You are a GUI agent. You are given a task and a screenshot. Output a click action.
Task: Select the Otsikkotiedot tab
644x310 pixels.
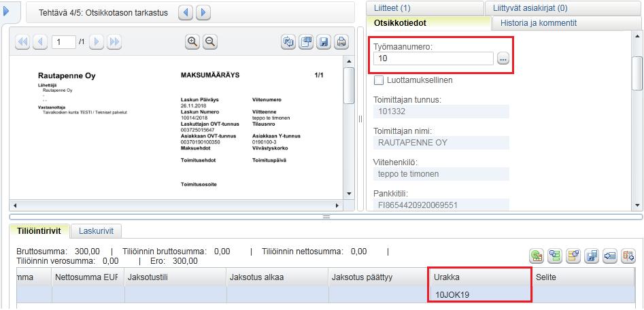pos(428,23)
